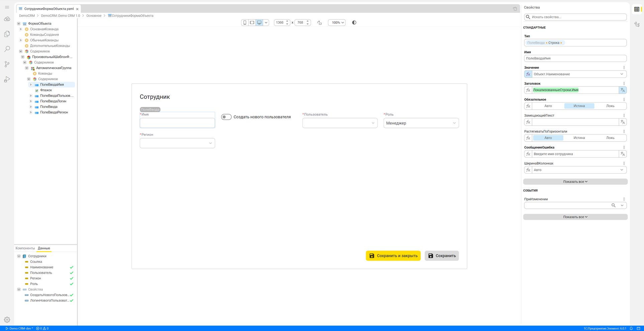644x331 pixels.
Task: Open the Регион dropdown in the form
Action: pos(177,143)
